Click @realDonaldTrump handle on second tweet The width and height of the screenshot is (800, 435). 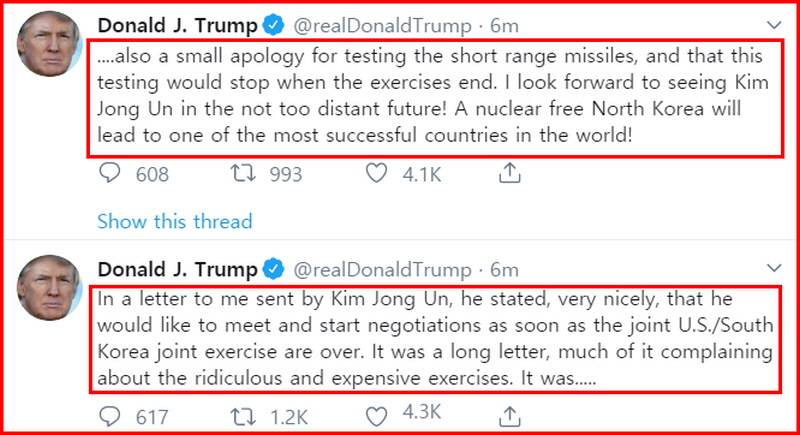click(x=382, y=270)
